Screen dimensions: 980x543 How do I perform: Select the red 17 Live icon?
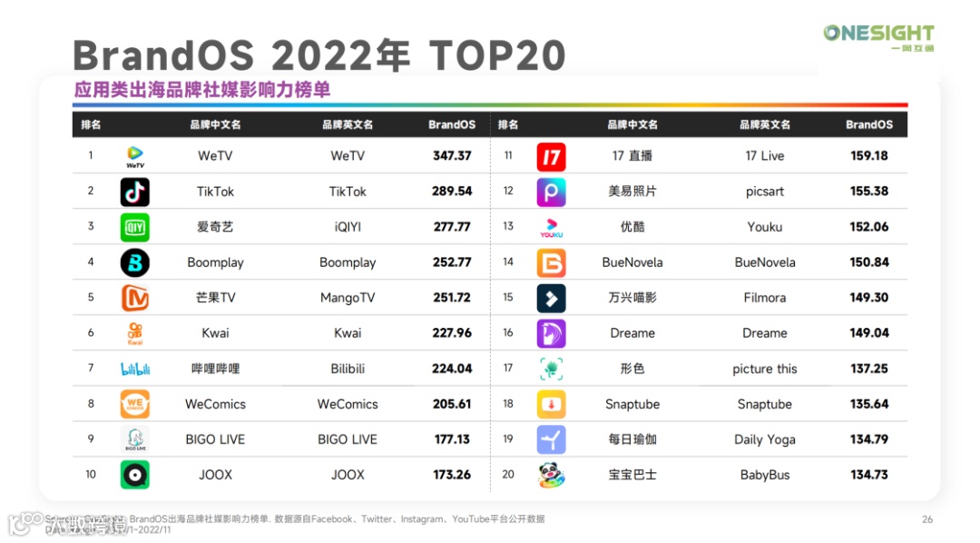coord(552,157)
